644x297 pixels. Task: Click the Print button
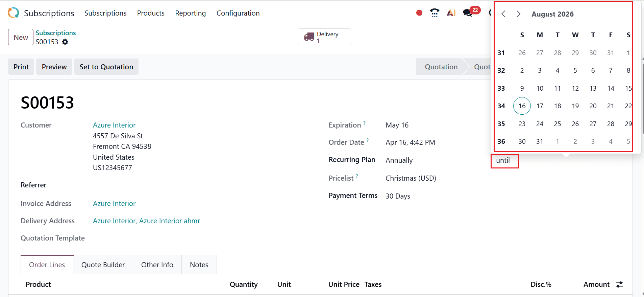[21, 67]
